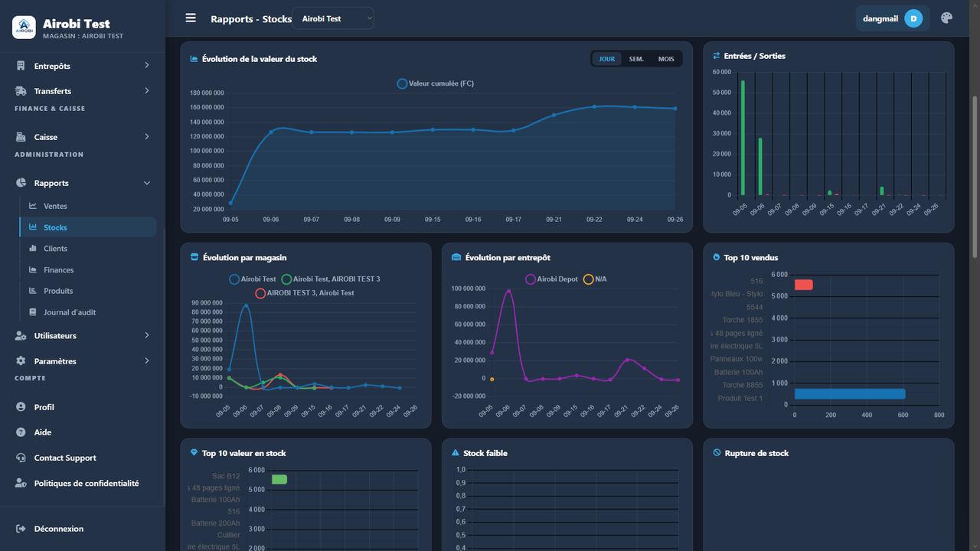Click the Contact Support headset icon

click(x=21, y=458)
